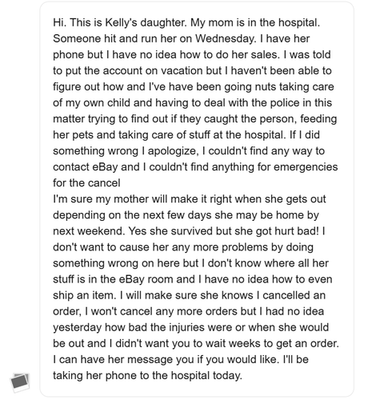
Task: Click the word "yesterday" in the message
Action: click(x=77, y=327)
